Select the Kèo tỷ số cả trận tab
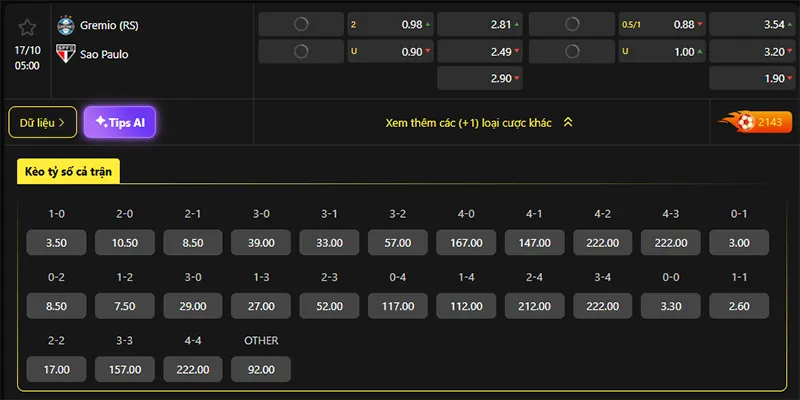This screenshot has width=800, height=400. [x=68, y=172]
